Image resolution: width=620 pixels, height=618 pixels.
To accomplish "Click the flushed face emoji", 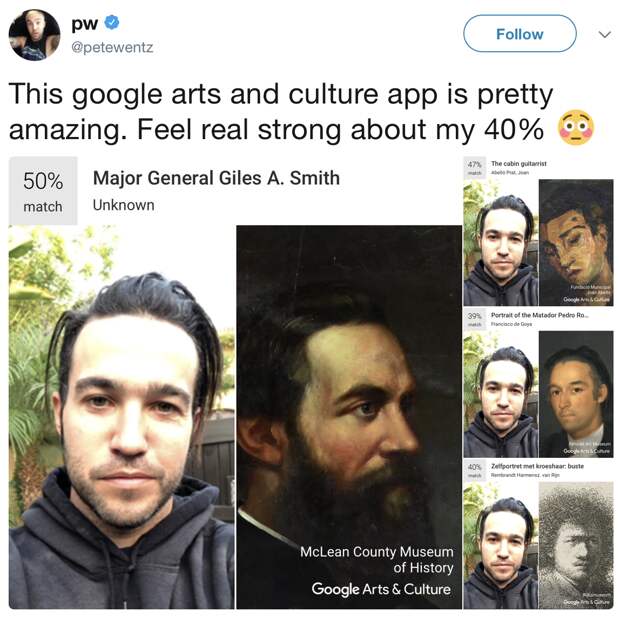I will [x=575, y=128].
